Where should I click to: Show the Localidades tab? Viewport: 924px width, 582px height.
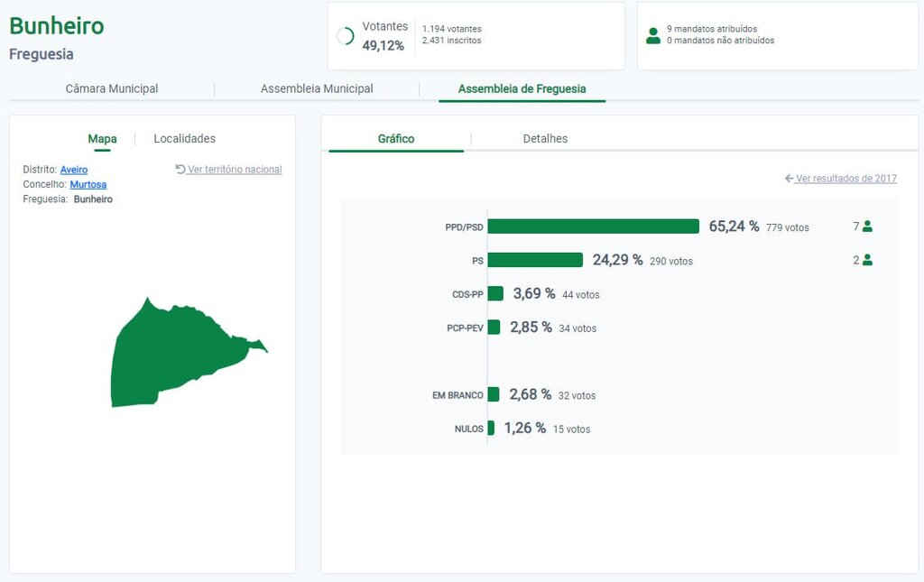(x=184, y=139)
